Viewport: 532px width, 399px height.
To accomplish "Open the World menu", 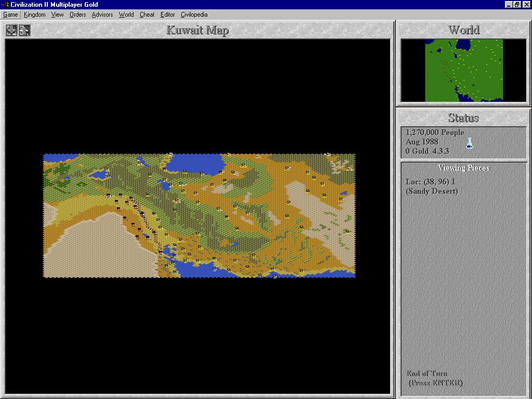I will [x=126, y=15].
